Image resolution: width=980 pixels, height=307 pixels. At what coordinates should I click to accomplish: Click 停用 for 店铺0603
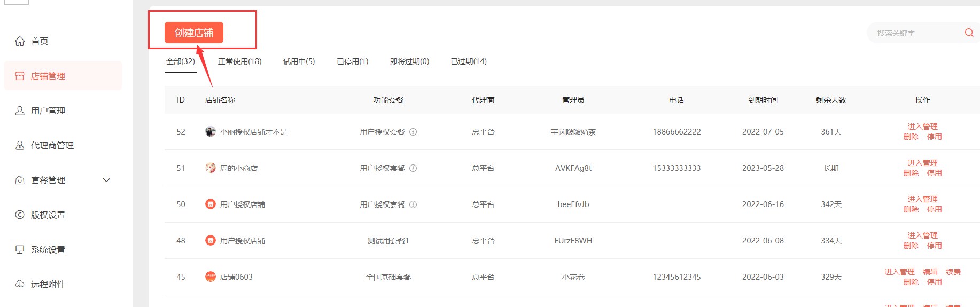(x=935, y=282)
